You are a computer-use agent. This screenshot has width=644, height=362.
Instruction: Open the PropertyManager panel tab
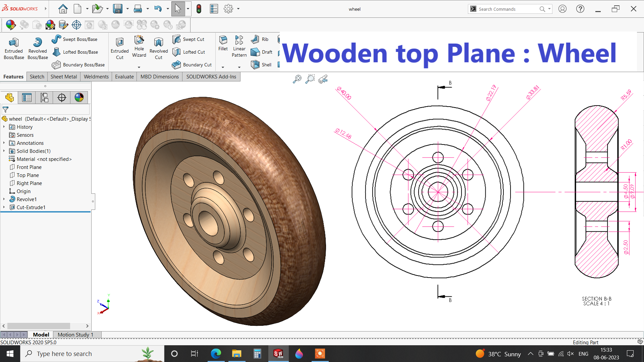[x=27, y=98]
